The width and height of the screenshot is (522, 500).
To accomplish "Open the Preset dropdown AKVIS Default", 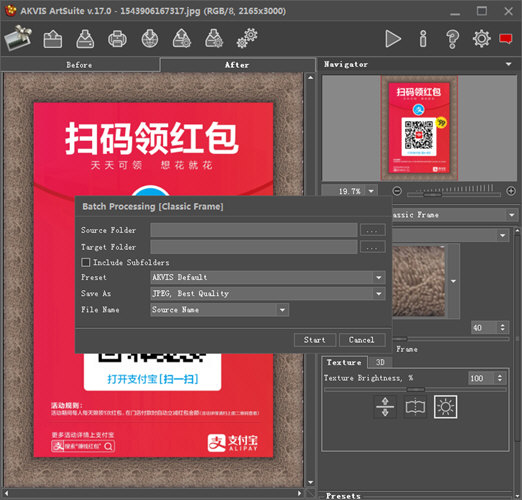I will point(268,277).
